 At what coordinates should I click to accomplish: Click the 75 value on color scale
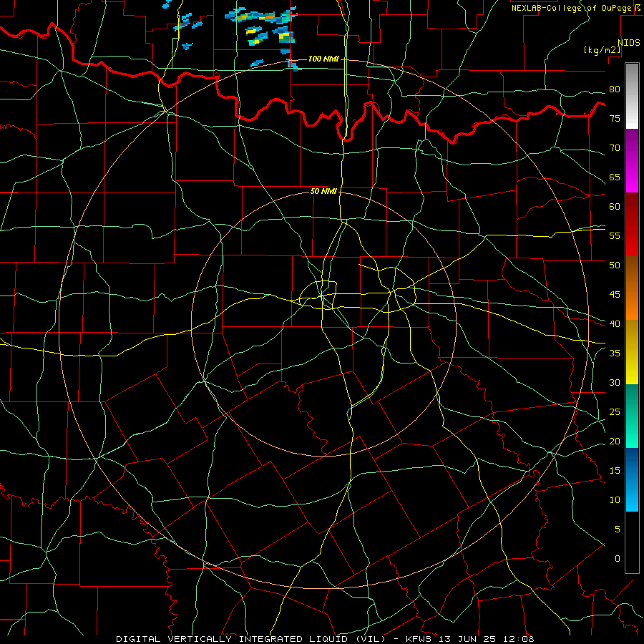615,118
